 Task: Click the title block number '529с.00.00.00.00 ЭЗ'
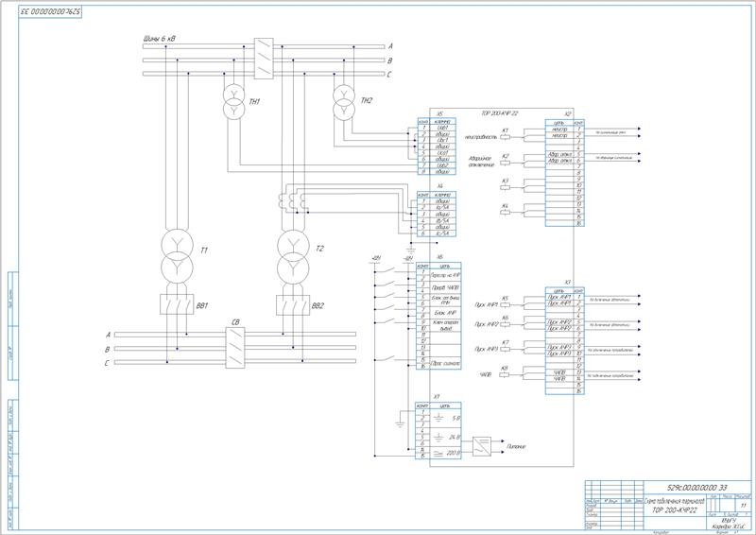pos(696,488)
